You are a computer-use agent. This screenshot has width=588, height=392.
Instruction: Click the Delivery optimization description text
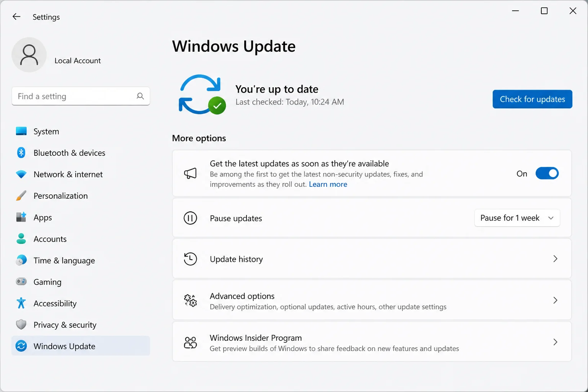coord(328,307)
